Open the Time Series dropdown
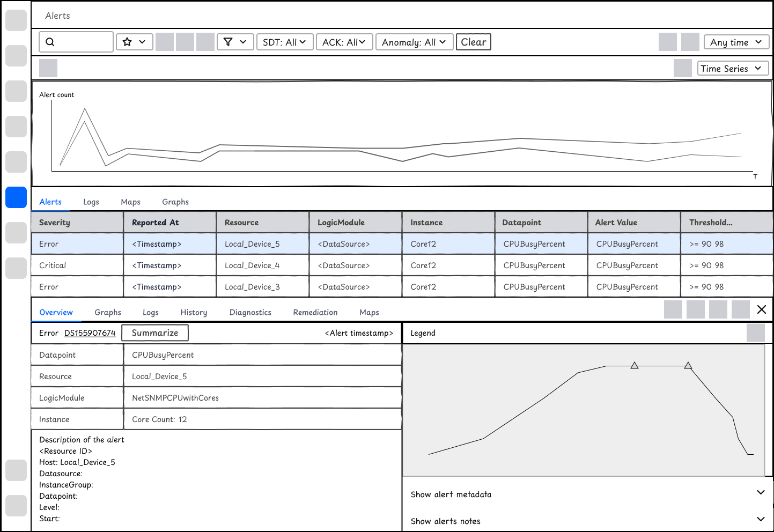 [733, 68]
